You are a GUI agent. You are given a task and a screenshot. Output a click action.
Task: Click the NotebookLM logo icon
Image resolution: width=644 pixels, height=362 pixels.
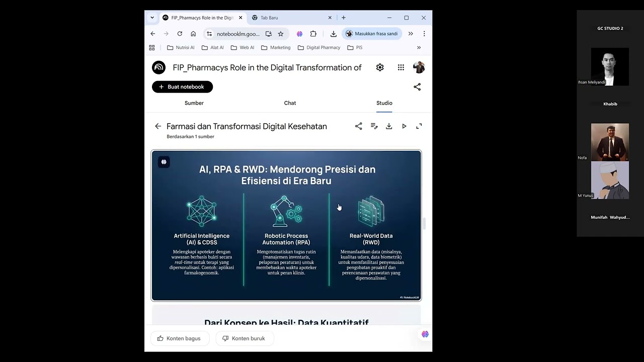tap(158, 67)
